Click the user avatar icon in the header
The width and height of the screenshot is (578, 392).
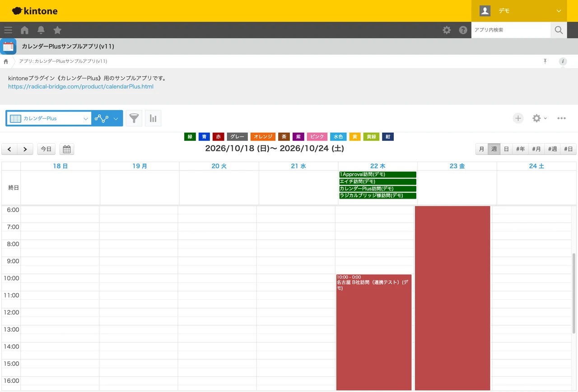click(485, 11)
